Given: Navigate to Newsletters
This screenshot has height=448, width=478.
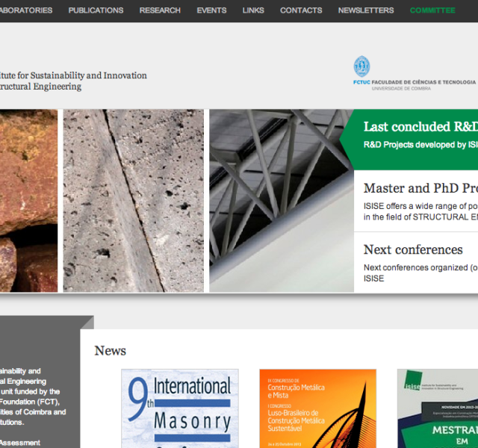Looking at the screenshot, I should click(x=366, y=10).
